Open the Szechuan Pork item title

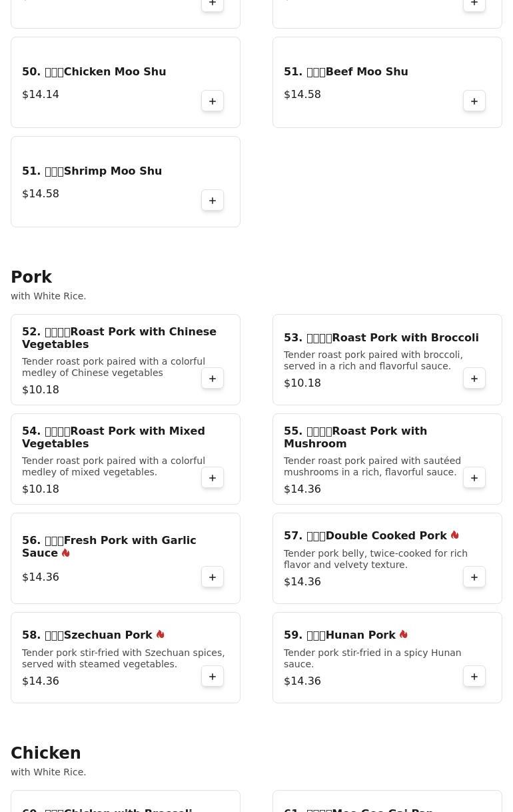[x=87, y=635]
